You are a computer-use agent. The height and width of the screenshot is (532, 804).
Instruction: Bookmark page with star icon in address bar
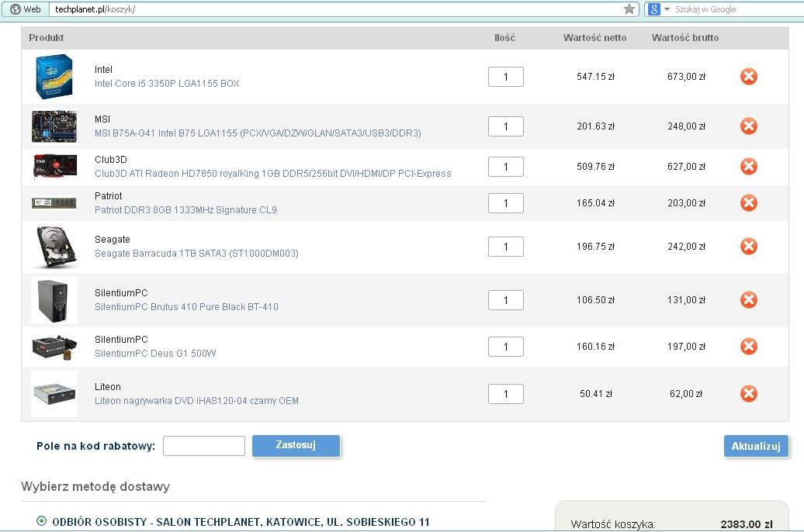pos(629,9)
